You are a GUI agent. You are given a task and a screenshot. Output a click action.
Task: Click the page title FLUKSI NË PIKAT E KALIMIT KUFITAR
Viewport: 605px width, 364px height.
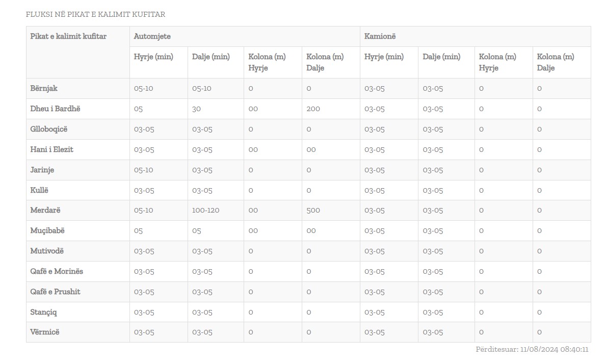(95, 14)
